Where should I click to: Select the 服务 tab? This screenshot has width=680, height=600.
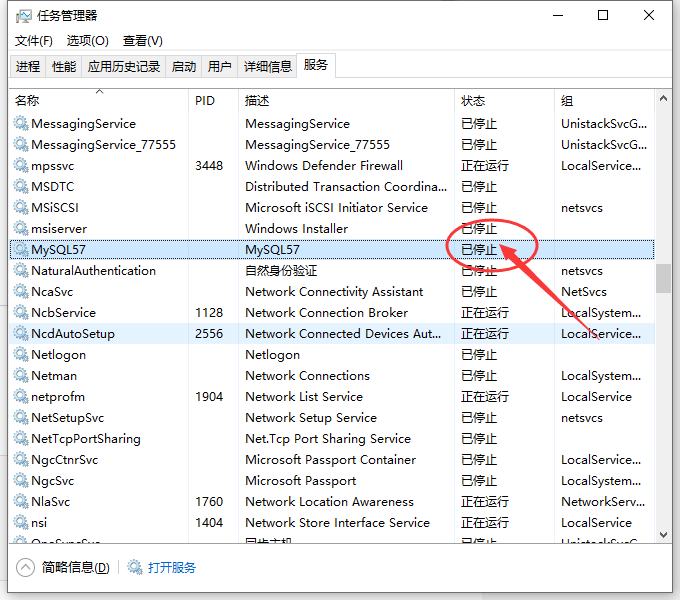click(316, 65)
